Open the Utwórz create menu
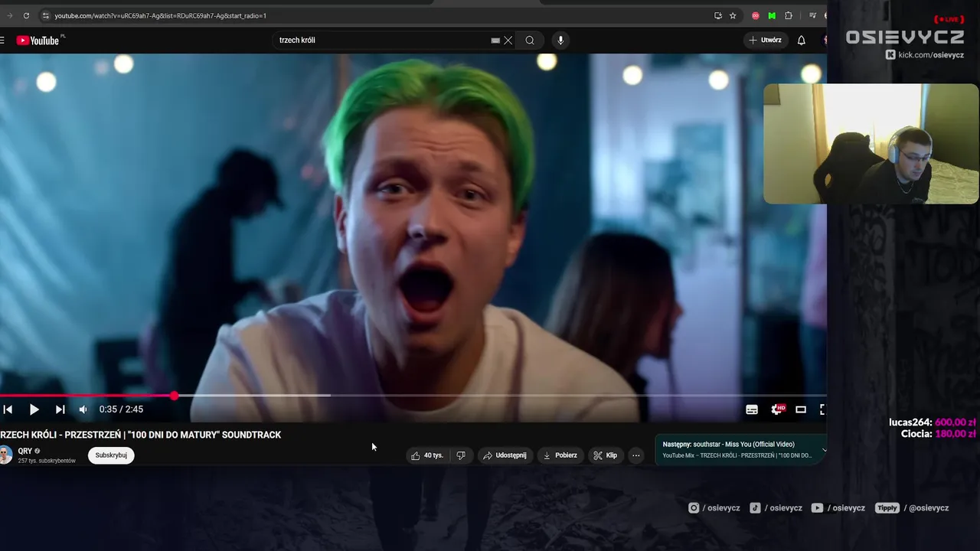This screenshot has width=980, height=551. [x=766, y=40]
